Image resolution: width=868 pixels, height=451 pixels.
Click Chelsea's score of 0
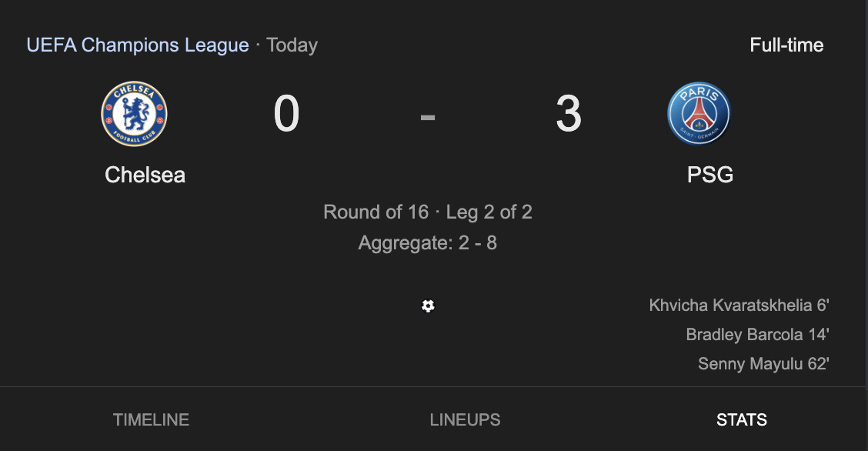coord(286,114)
